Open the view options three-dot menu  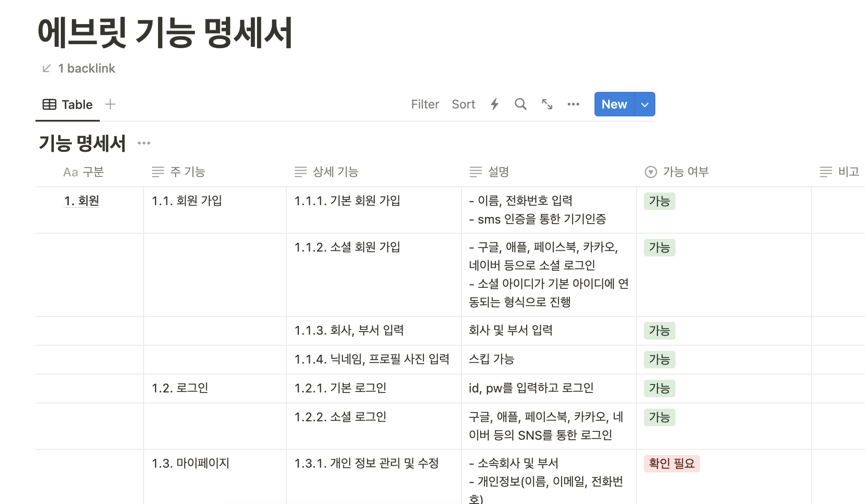pyautogui.click(x=573, y=104)
